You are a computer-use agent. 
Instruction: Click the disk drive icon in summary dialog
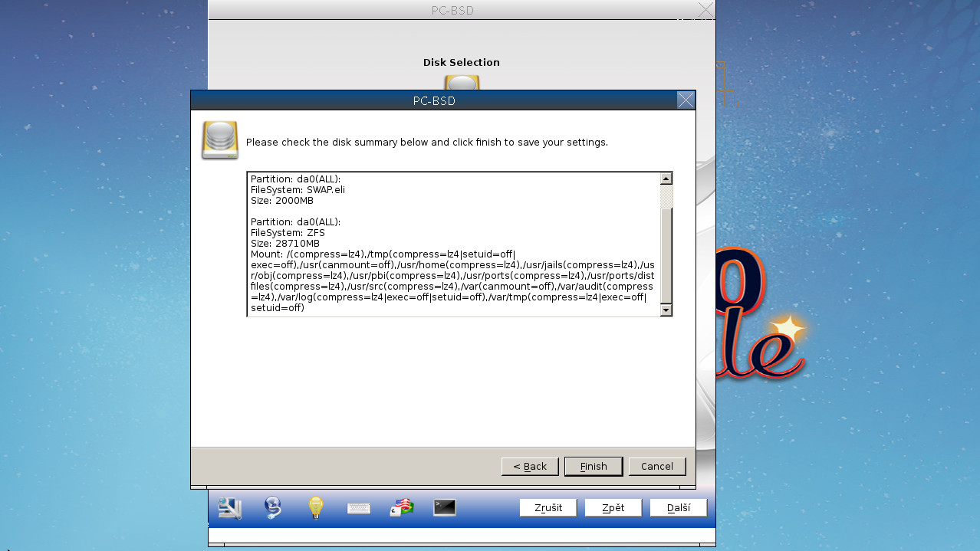pos(219,140)
